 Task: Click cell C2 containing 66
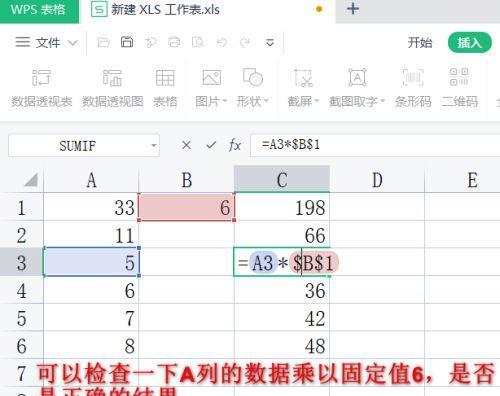coord(282,235)
